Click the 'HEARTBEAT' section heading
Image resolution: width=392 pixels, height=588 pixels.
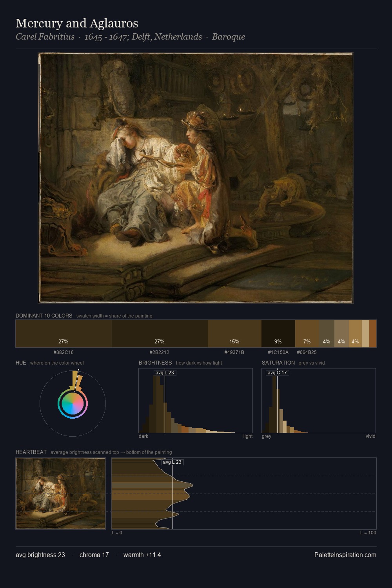[x=31, y=452]
